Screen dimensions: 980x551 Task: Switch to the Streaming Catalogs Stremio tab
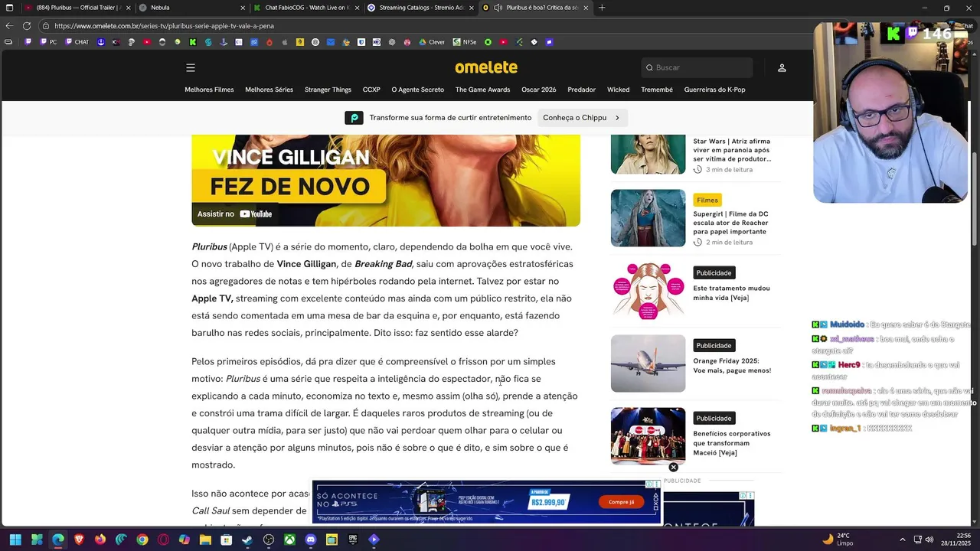tap(420, 8)
